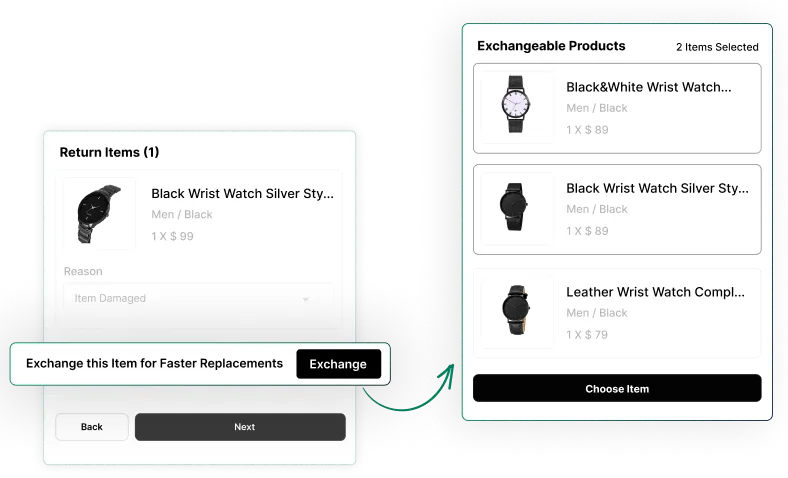788x478 pixels.
Task: Click the Black&White Wrist Watch title text
Action: (648, 87)
